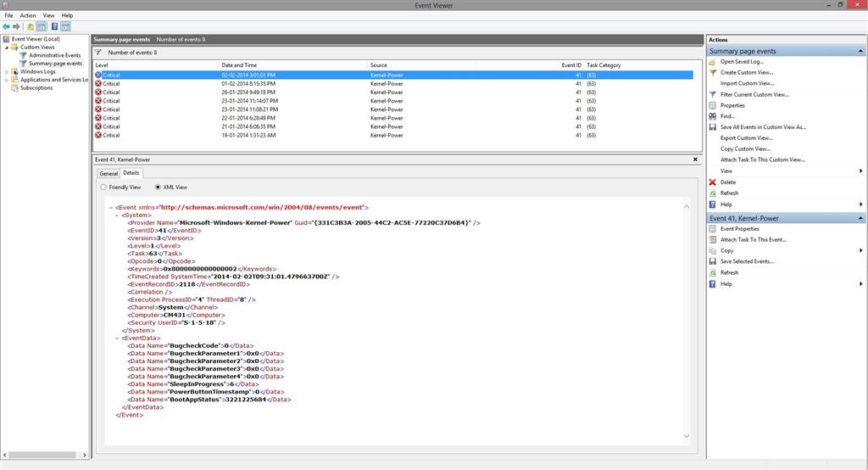Toggle the Show/Hide Action Pane toolbar icon

point(66,26)
